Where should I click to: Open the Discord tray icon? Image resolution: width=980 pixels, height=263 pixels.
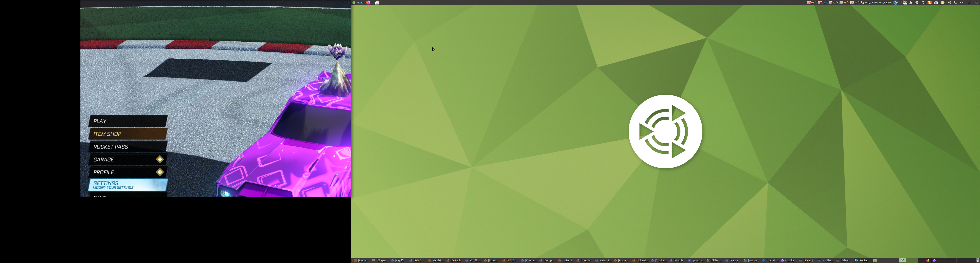936,3
